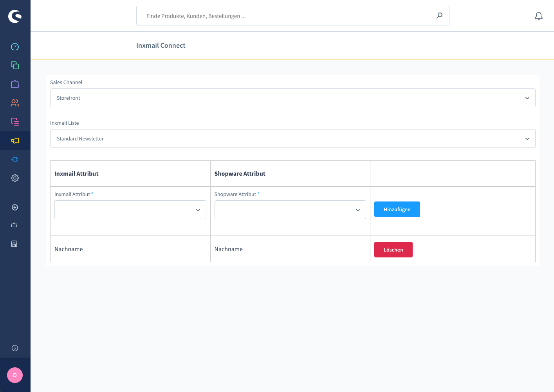
Task: Select Nachname in Shopware Attribut column
Action: 229,249
